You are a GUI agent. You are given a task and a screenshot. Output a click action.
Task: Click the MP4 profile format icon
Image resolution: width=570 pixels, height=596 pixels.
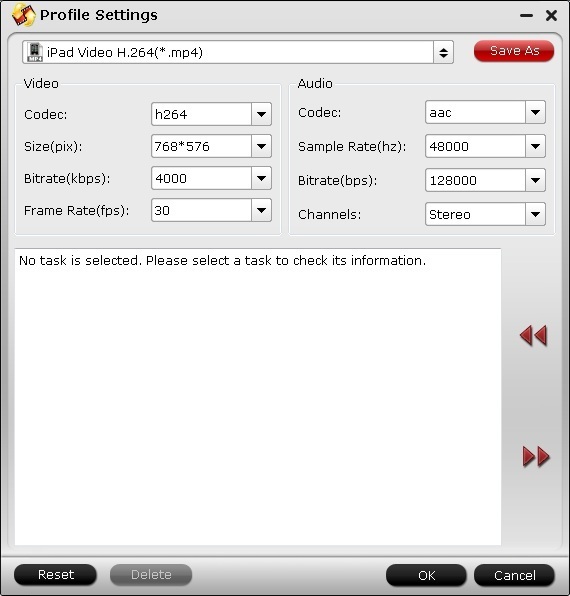pos(35,52)
